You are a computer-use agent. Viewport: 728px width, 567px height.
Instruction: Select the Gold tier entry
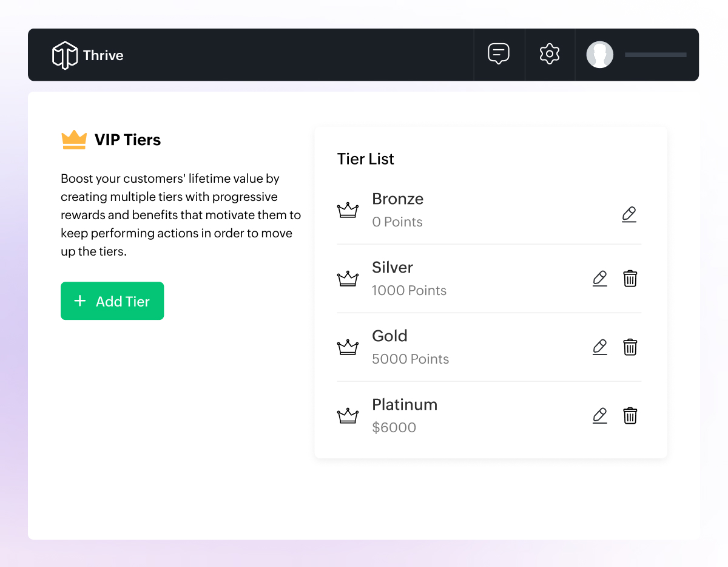390,336
